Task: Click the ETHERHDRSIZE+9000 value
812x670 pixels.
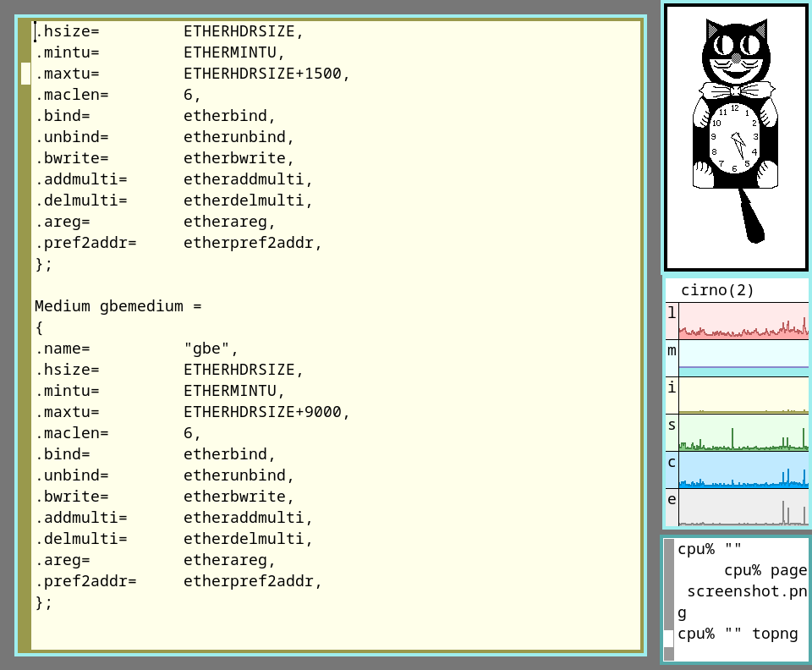Action: point(266,412)
